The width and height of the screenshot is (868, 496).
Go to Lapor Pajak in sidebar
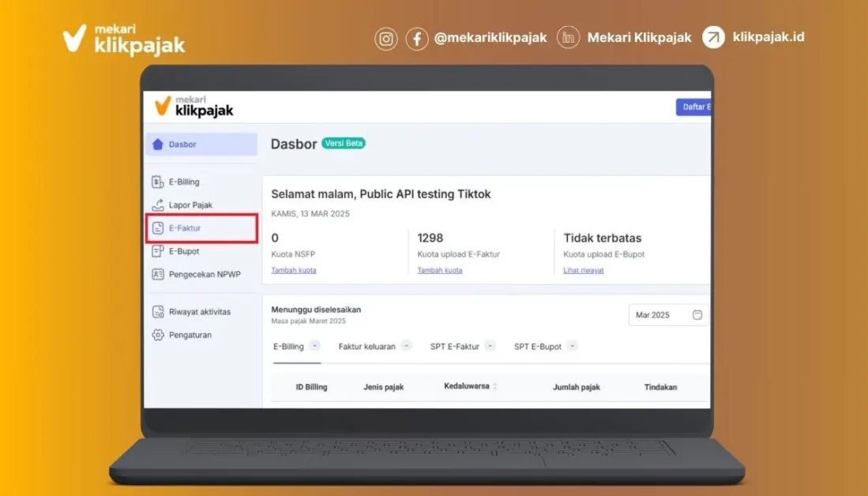click(x=201, y=205)
